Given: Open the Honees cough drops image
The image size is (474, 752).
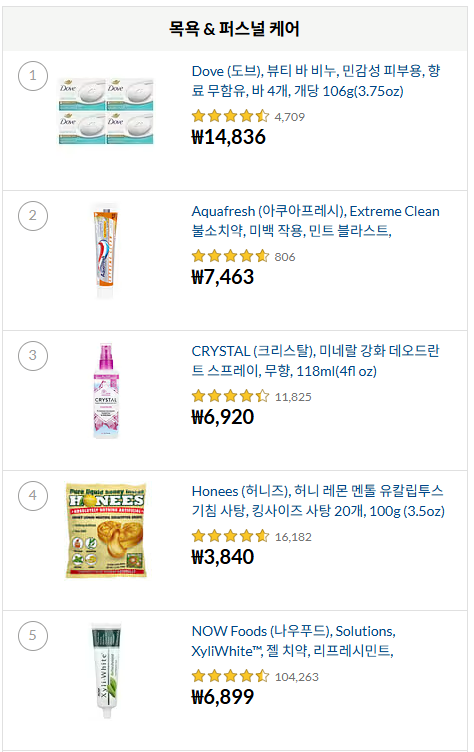Looking at the screenshot, I should click(106, 530).
